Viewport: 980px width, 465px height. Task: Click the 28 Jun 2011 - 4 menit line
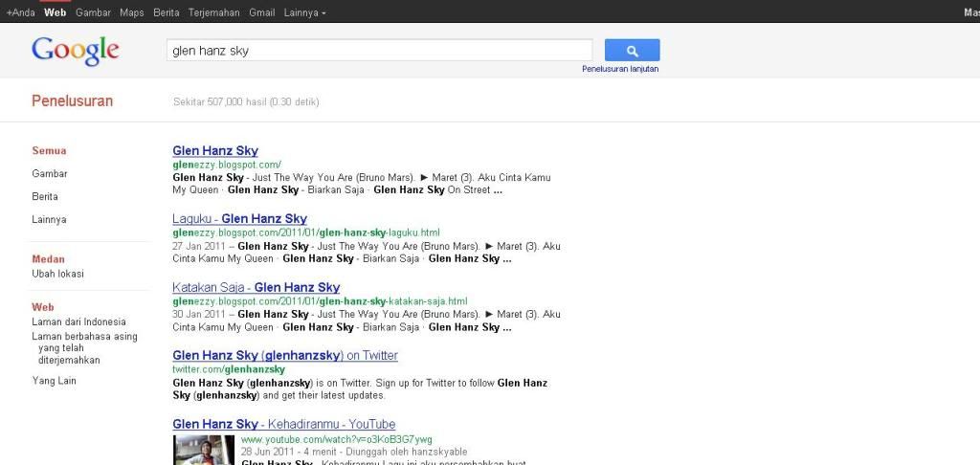pos(354,452)
